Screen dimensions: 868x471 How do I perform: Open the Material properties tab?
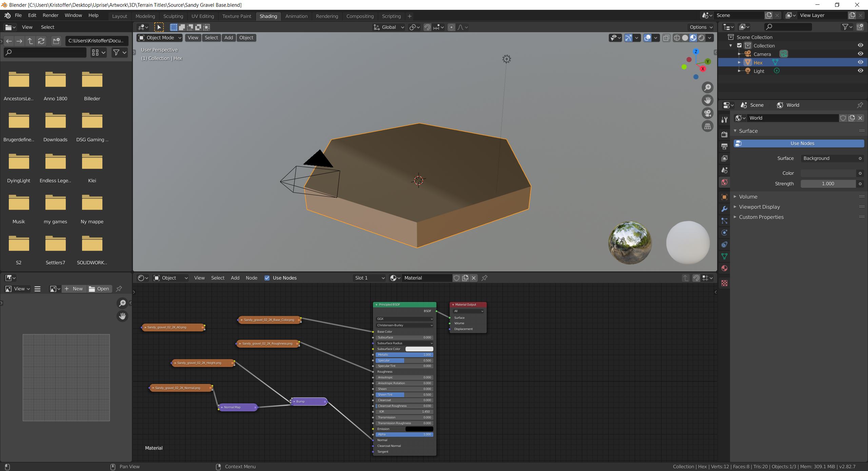click(x=724, y=268)
